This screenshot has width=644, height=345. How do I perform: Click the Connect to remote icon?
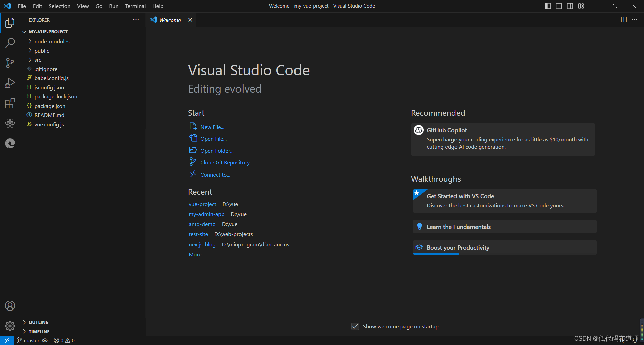tap(193, 174)
